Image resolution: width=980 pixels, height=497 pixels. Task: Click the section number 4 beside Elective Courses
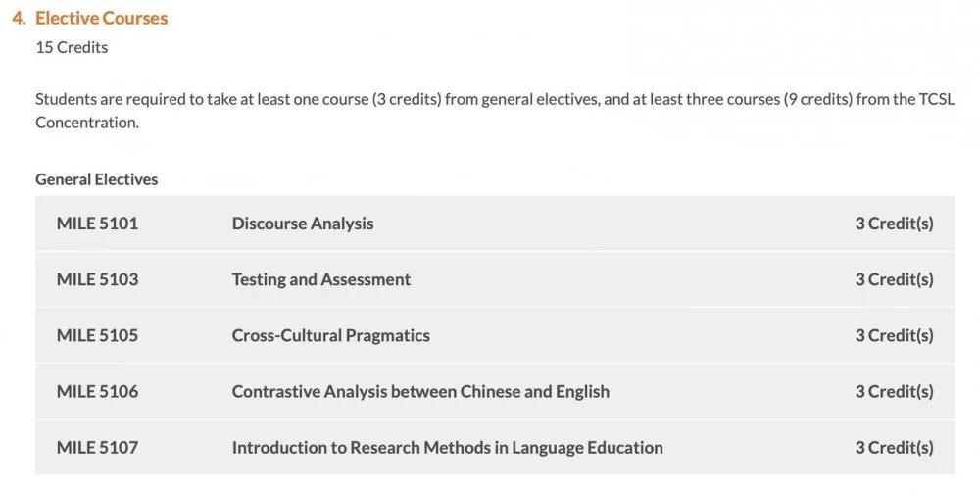(18, 18)
